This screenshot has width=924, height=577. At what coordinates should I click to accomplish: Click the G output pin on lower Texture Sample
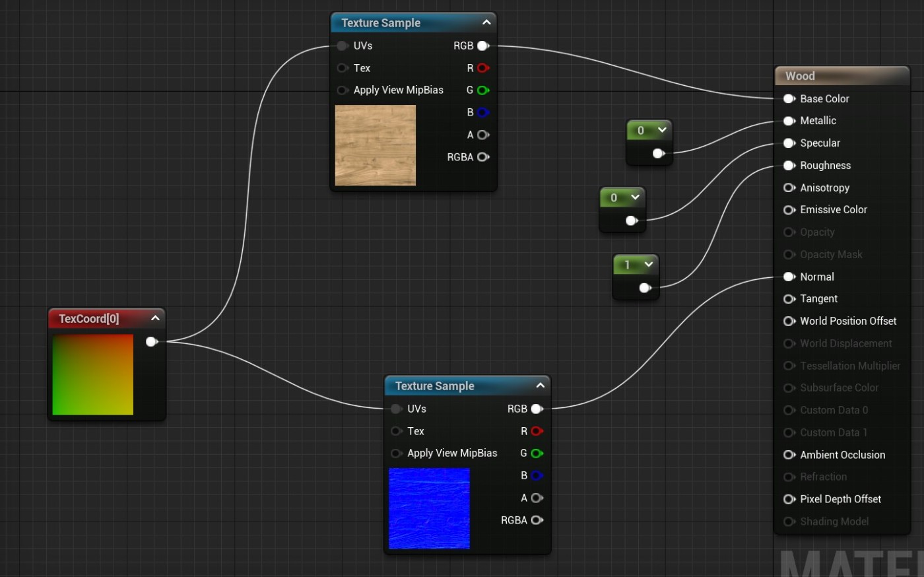[537, 453]
